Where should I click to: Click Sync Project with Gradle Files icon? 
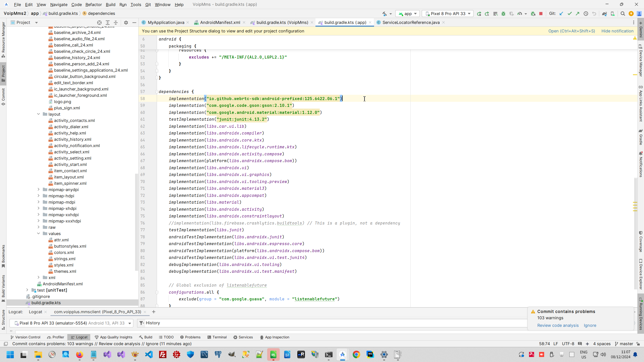click(604, 14)
